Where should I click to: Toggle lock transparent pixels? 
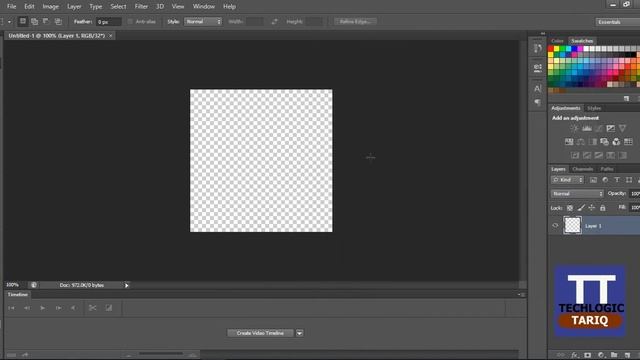click(x=570, y=208)
